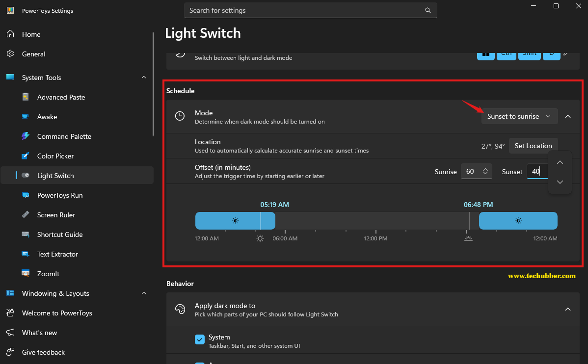Open Welcome to PowerToys icon
The width and height of the screenshot is (588, 364).
(x=10, y=312)
